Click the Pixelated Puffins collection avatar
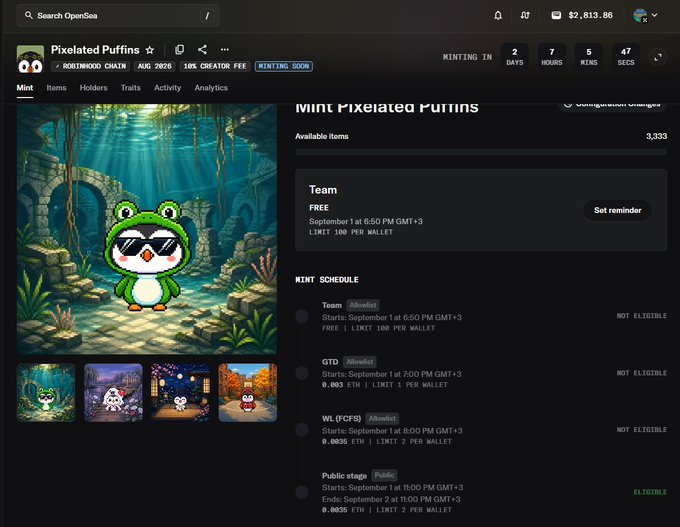The height and width of the screenshot is (527, 680). click(x=30, y=59)
